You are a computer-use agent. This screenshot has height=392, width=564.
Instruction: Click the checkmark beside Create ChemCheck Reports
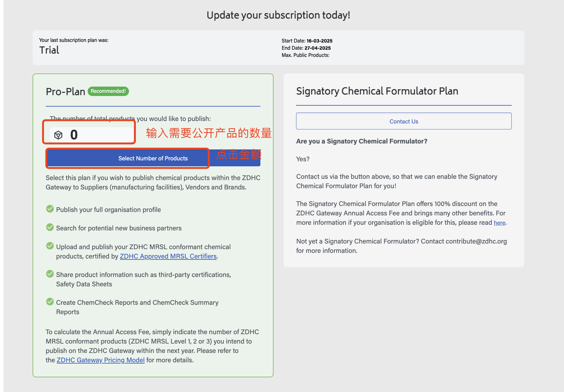point(50,302)
